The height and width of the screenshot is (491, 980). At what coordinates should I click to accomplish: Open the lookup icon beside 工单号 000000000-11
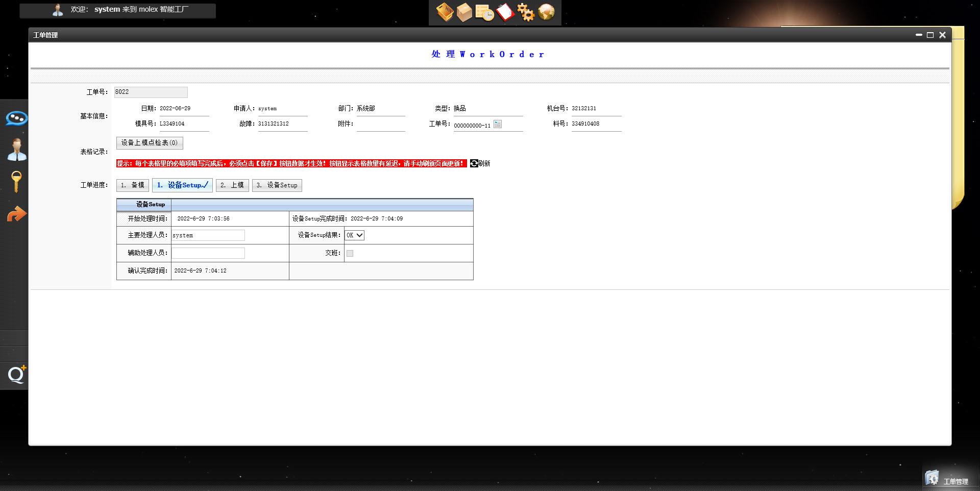498,124
